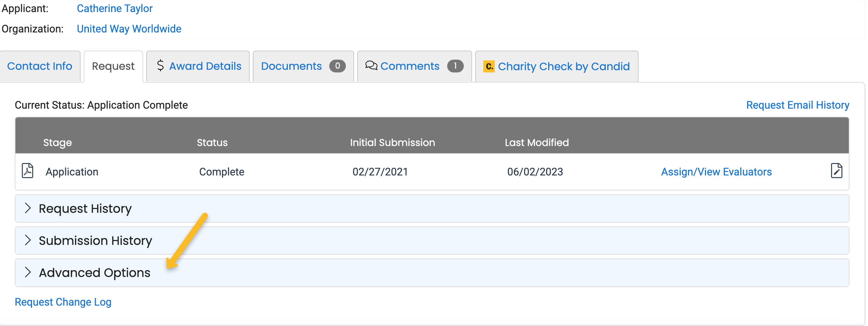Click the speech bubbles Comments icon
This screenshot has width=868, height=326.
point(371,66)
